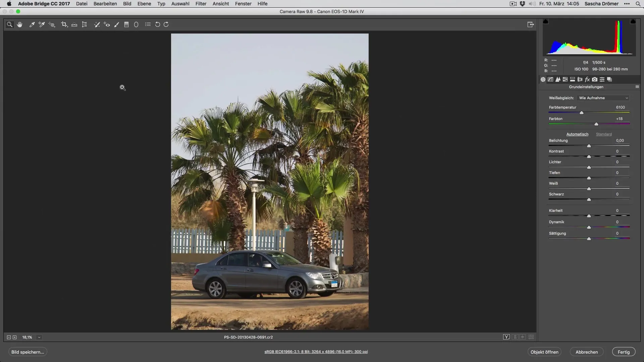644x362 pixels.
Task: Open the Presets panel tab
Action: 602,79
